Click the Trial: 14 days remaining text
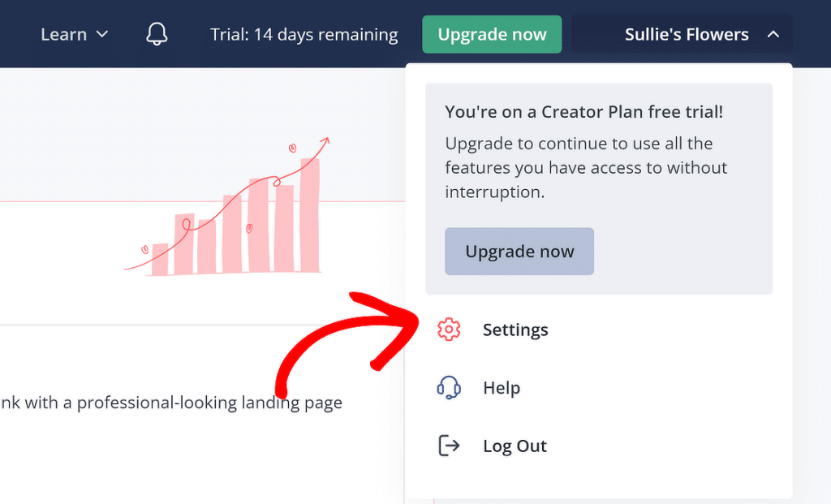831x504 pixels. [304, 34]
